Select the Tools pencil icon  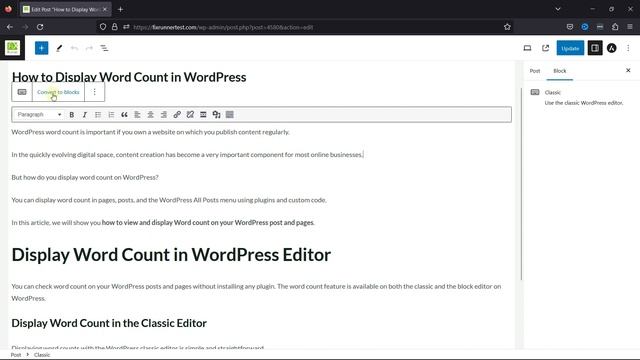click(59, 48)
